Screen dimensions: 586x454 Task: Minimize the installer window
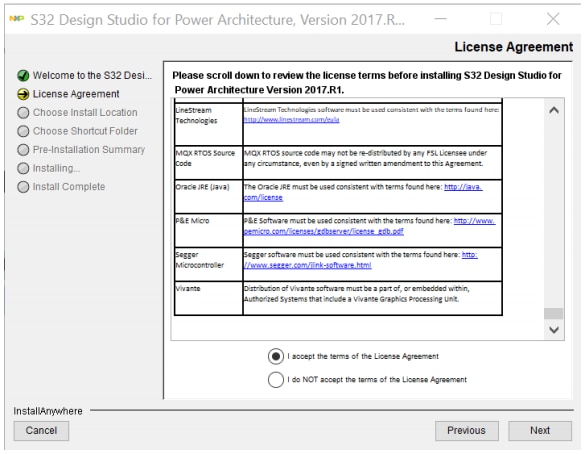click(441, 19)
